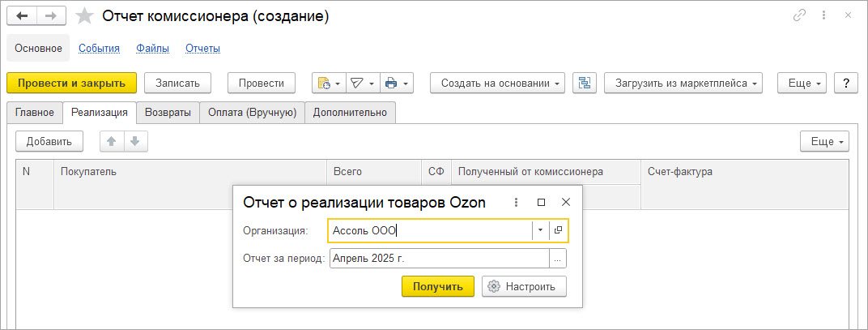Image resolution: width=868 pixels, height=330 pixels.
Task: Click the favorites star icon
Action: coord(83,16)
